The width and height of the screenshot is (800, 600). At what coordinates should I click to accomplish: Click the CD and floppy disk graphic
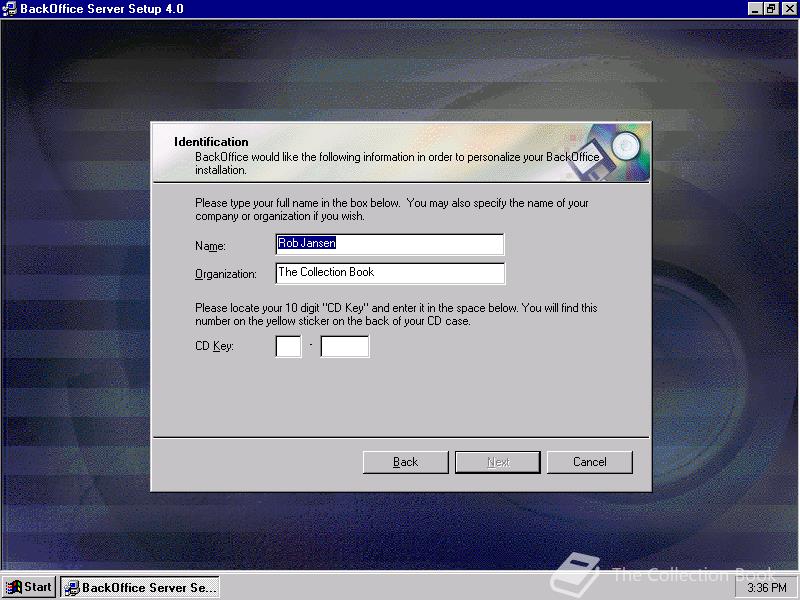[x=610, y=153]
